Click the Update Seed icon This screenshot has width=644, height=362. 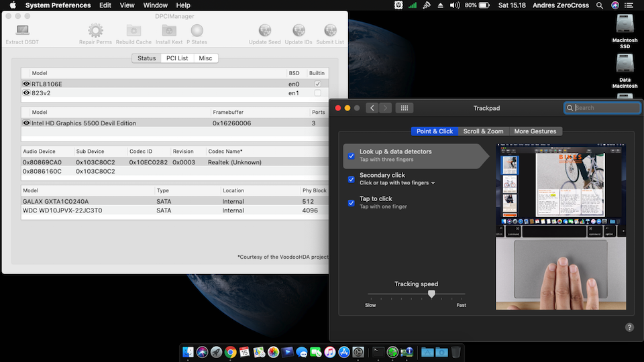pyautogui.click(x=265, y=31)
